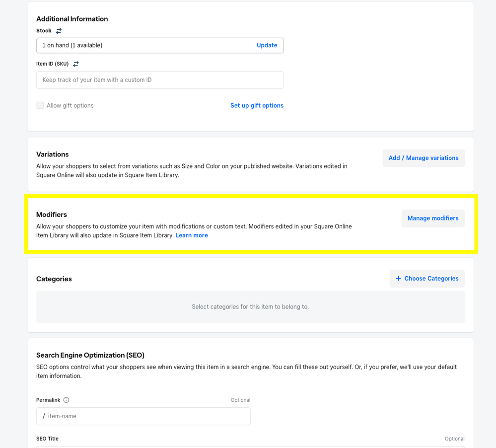Click the Additional Information heading
The image size is (496, 448).
pos(72,19)
